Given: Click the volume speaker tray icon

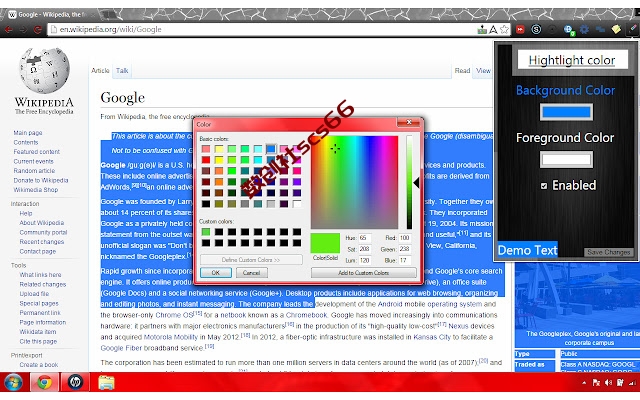Looking at the screenshot, I should point(609,382).
